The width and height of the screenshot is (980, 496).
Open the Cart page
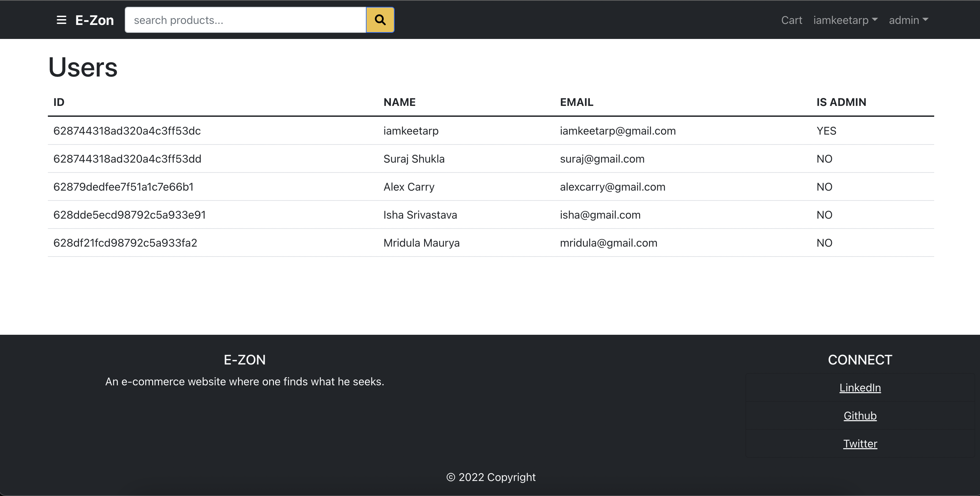pos(792,20)
